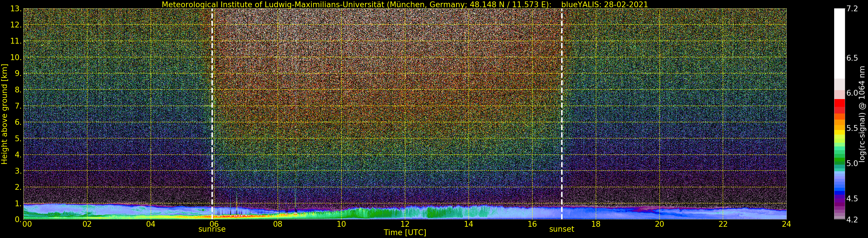Click the '5.0' value on the colorbar scale

[x=852, y=163]
